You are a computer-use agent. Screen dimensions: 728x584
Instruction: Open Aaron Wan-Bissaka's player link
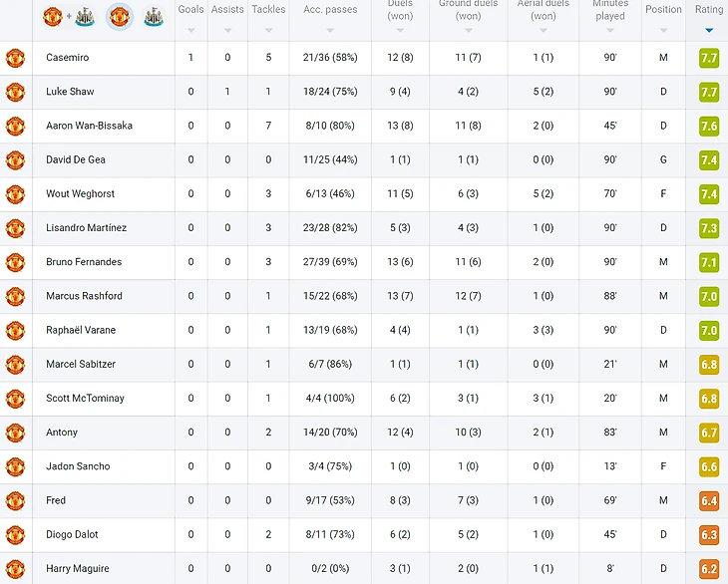[x=89, y=126]
